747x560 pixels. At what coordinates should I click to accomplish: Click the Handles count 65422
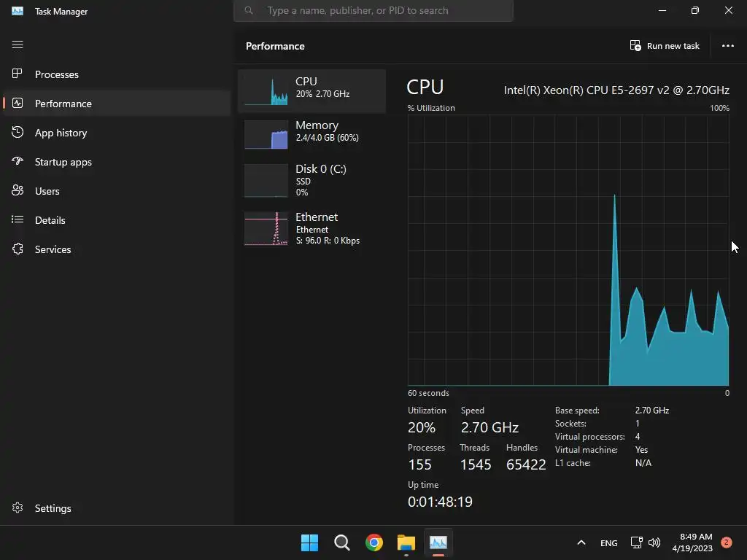tap(526, 464)
